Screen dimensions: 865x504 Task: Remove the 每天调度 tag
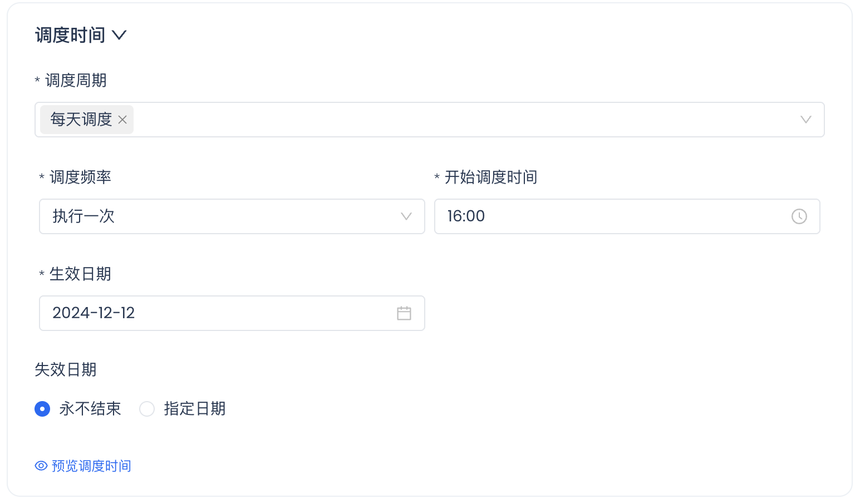pyautogui.click(x=122, y=120)
